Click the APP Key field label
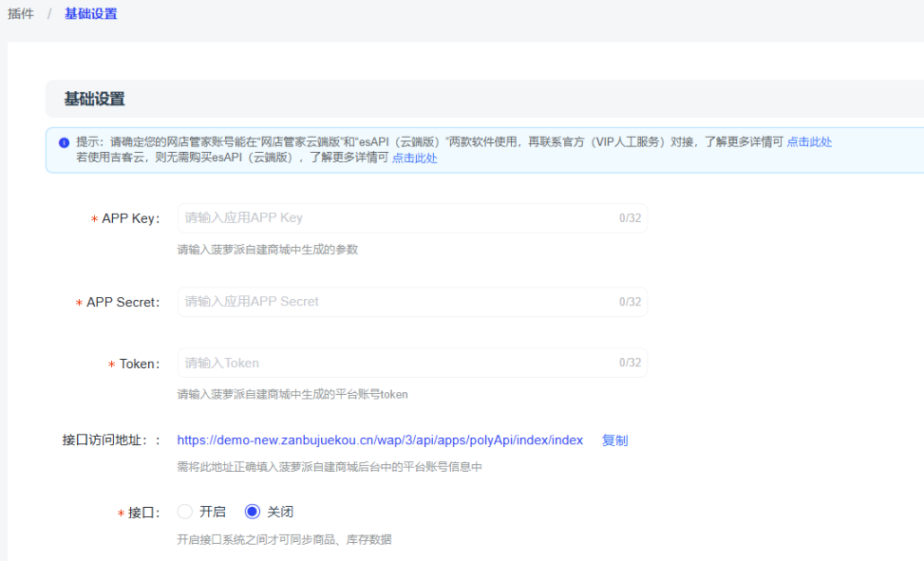The image size is (924, 561). 130,219
